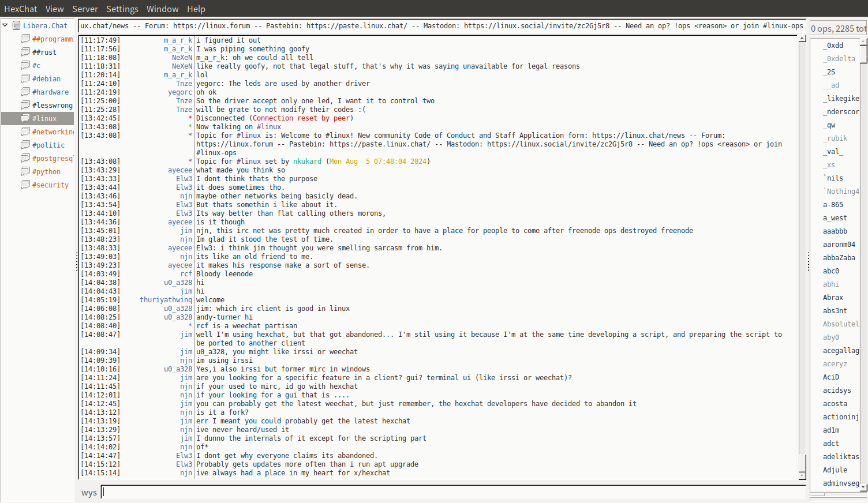Open the Server menu
The image size is (868, 503).
click(x=85, y=9)
